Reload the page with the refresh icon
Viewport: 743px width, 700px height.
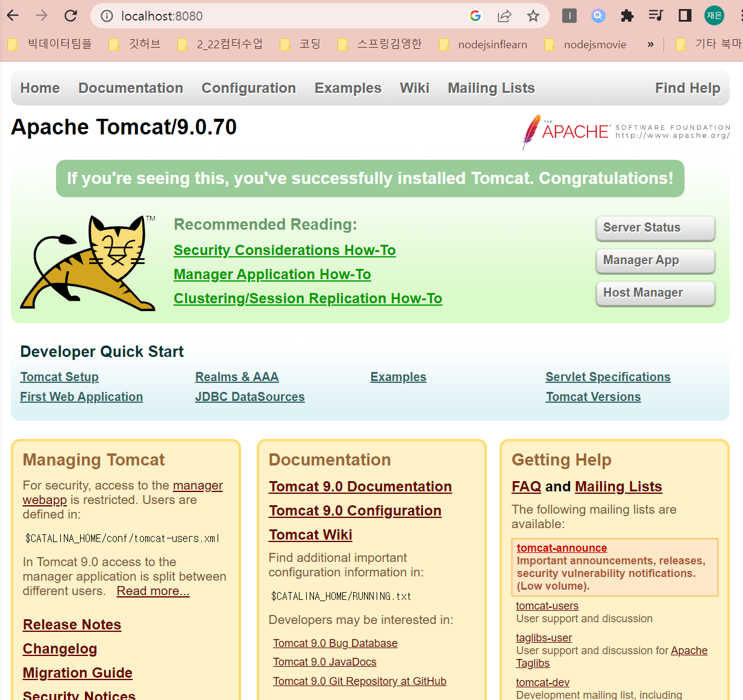coord(71,16)
